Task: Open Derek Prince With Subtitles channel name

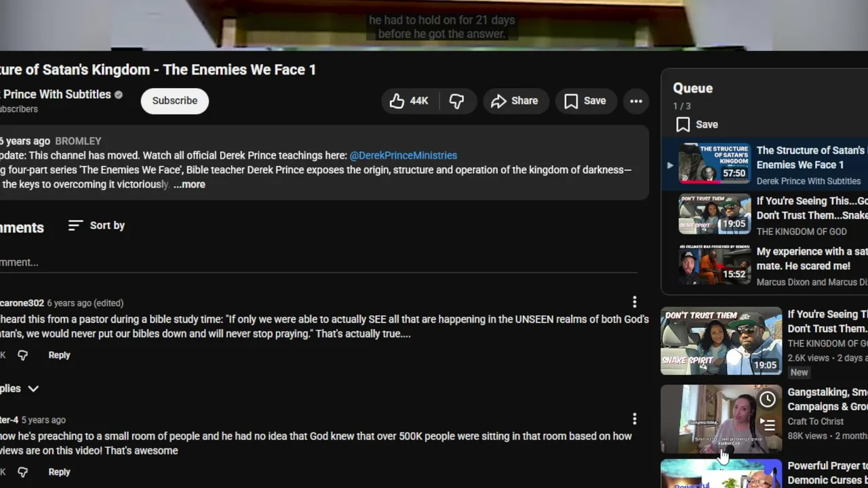Action: [x=56, y=94]
